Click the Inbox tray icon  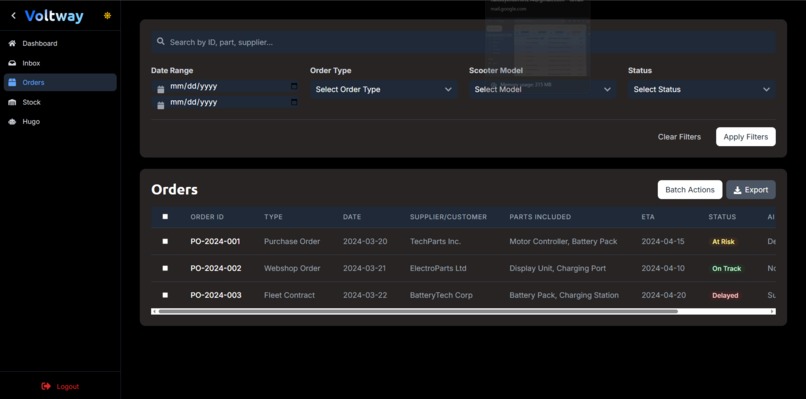tap(12, 63)
